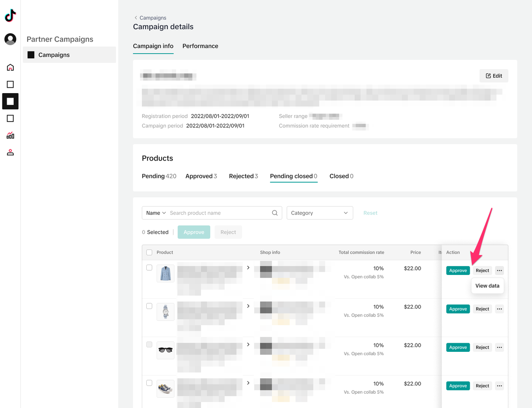
Task: Open the user profile avatar
Action: pos(10,39)
